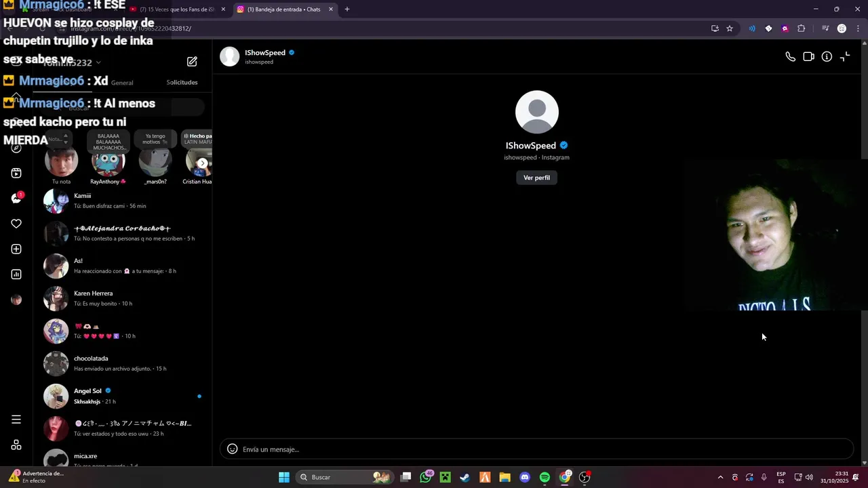The width and height of the screenshot is (868, 488).
Task: Close the Instagram Chats browser tab
Action: pyautogui.click(x=331, y=9)
